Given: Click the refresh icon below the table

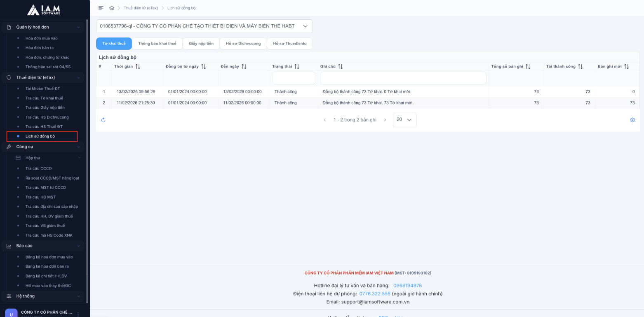Looking at the screenshot, I should coord(103,120).
